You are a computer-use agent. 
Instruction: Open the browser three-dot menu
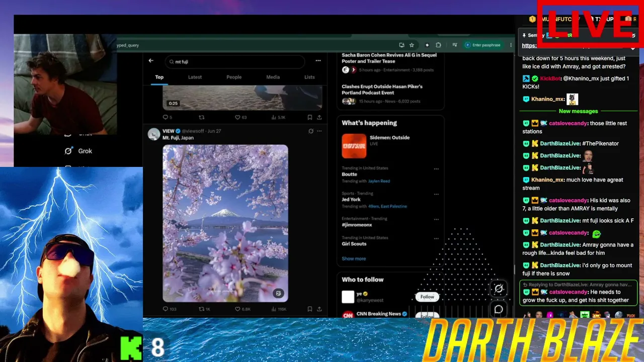511,45
